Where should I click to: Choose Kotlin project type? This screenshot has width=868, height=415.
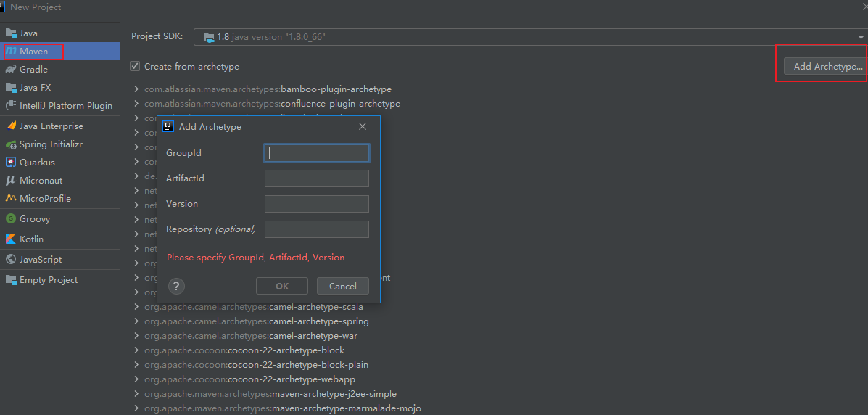[59, 239]
